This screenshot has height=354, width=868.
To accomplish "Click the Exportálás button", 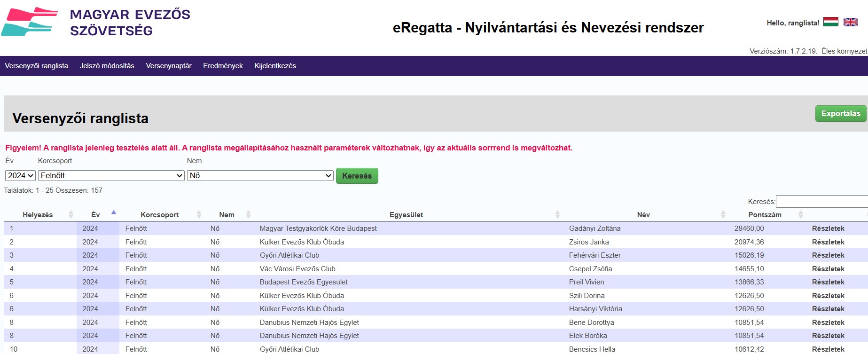I will (840, 114).
